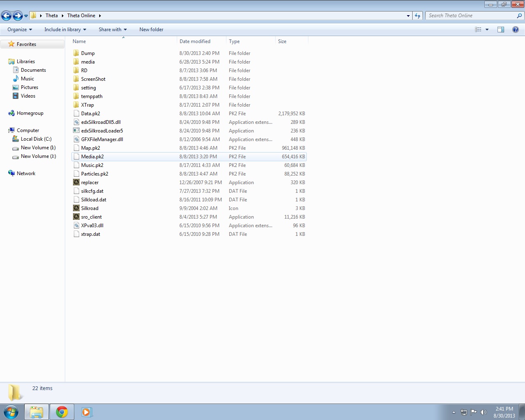Click the refresh address bar button
The image size is (525, 420).
pyautogui.click(x=418, y=16)
